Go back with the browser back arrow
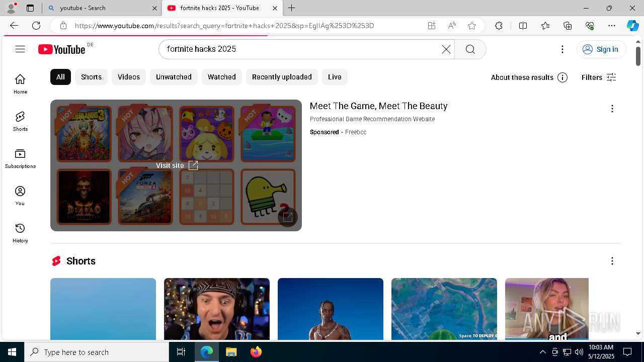644x362 pixels. 14,26
